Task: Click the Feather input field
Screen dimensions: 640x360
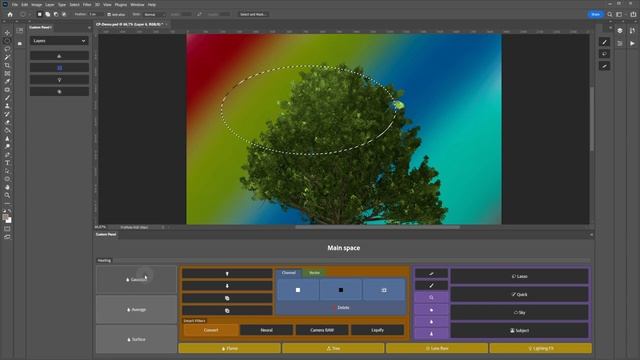Action: pos(97,14)
